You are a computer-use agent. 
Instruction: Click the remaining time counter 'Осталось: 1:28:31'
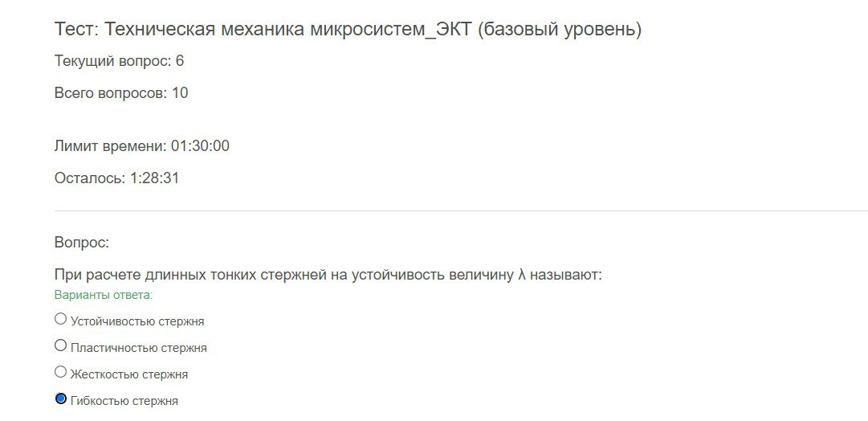pos(116,178)
